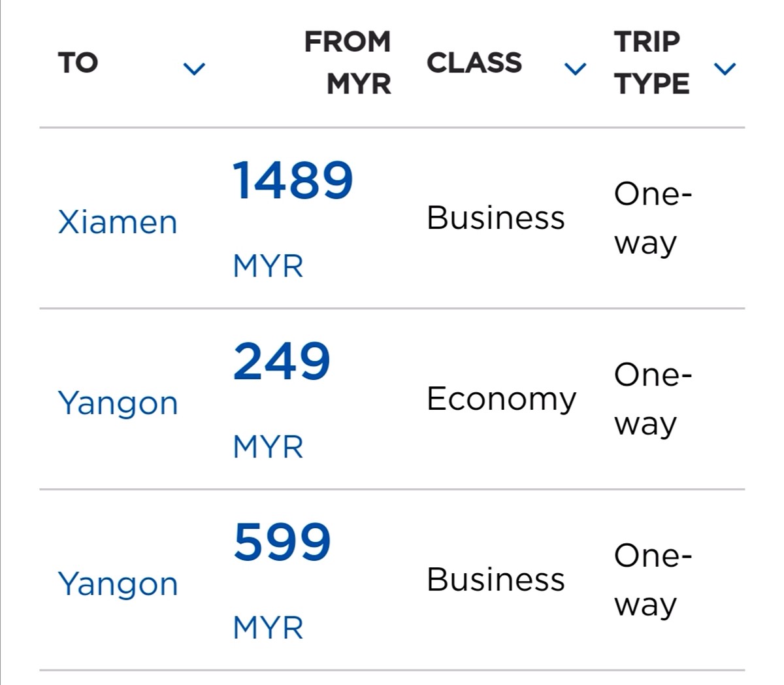Select the 249 fare price
Screen dimensions: 784x685
[282, 361]
